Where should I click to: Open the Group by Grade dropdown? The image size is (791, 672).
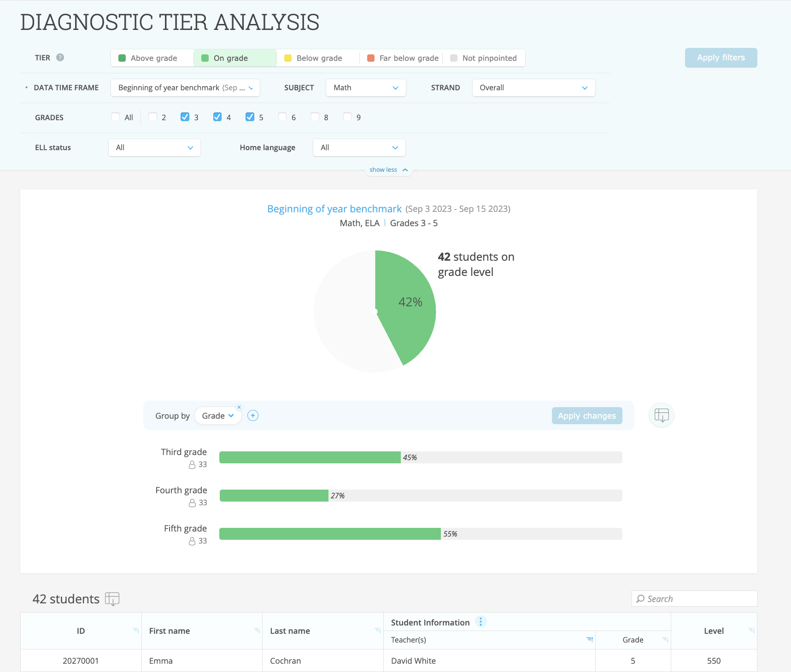click(218, 415)
